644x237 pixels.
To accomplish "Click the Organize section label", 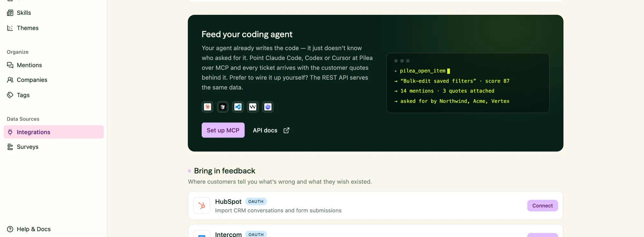I will 18,52.
